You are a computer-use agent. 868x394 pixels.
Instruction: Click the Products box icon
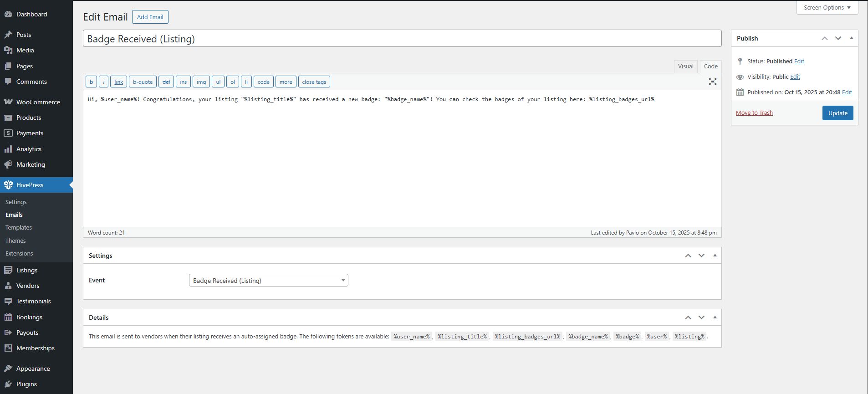pos(8,118)
